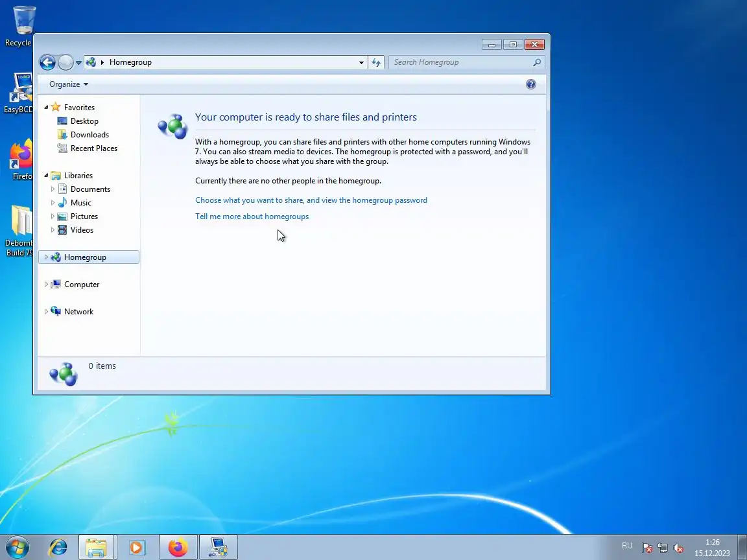The width and height of the screenshot is (747, 560).
Task: Expand the Homegroup node
Action: 46,257
